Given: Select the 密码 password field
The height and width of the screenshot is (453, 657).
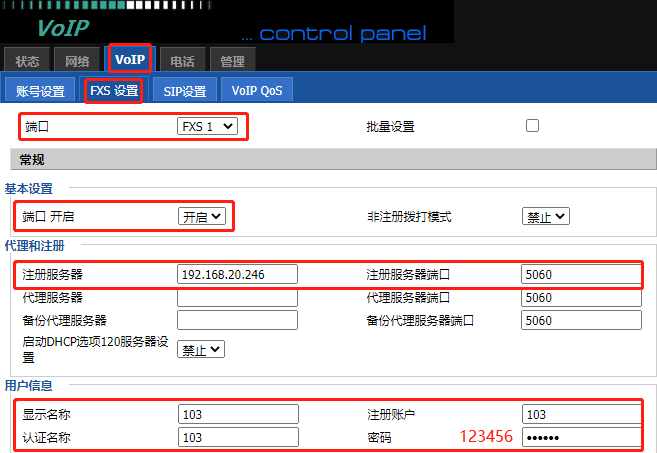Looking at the screenshot, I should [580, 437].
